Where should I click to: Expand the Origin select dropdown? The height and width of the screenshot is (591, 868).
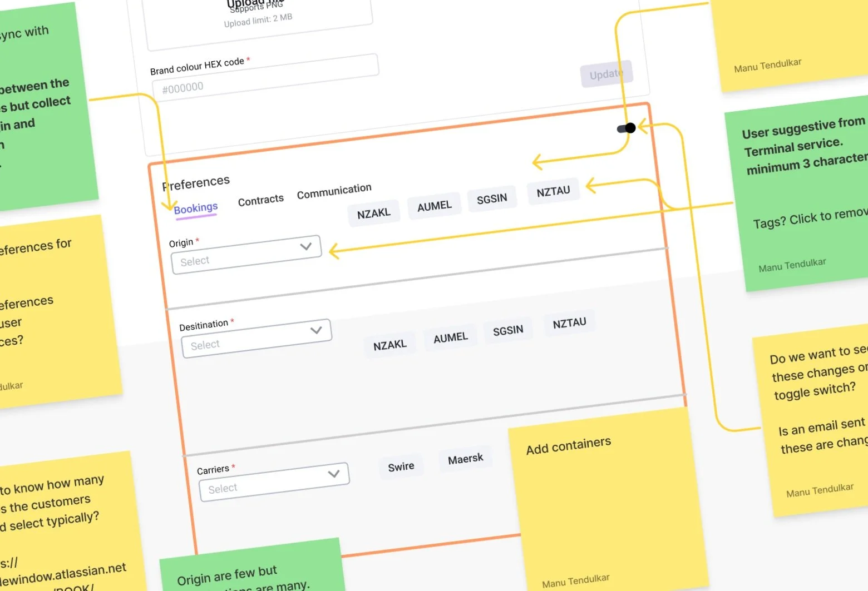(246, 255)
